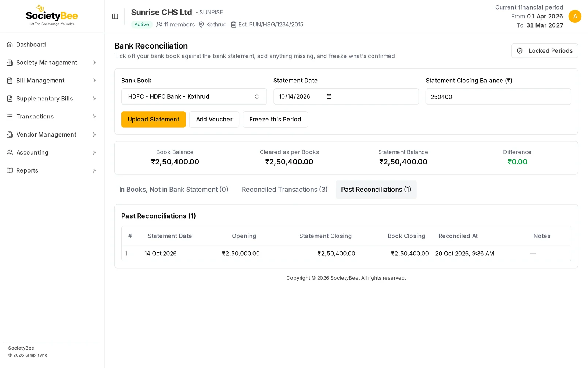The width and height of the screenshot is (588, 368).
Task: Click the Opening ₹2,50,000.00 cell
Action: point(241,254)
